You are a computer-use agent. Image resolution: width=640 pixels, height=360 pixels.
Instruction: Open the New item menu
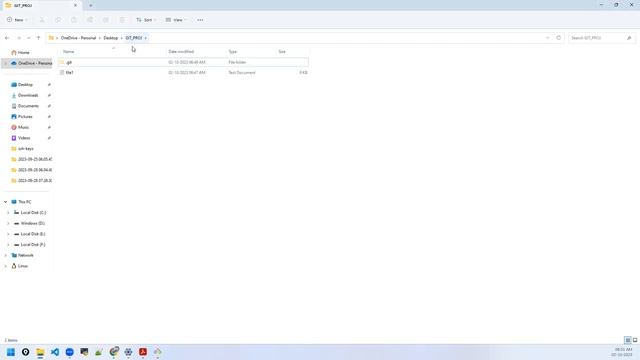click(x=17, y=20)
